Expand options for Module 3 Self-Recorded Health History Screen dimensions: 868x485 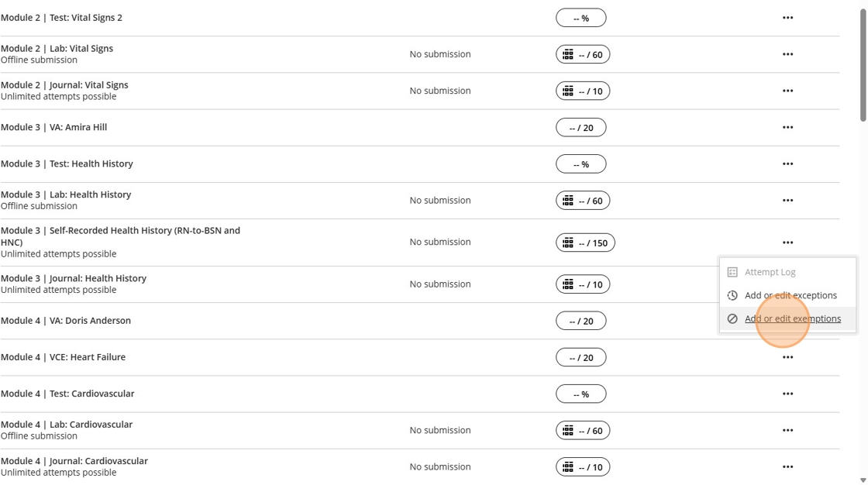(787, 242)
